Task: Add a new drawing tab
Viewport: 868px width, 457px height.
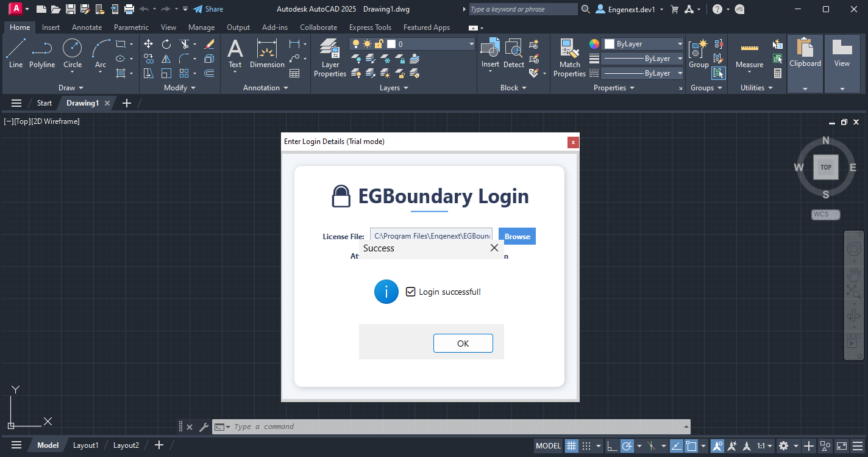Action: [127, 103]
